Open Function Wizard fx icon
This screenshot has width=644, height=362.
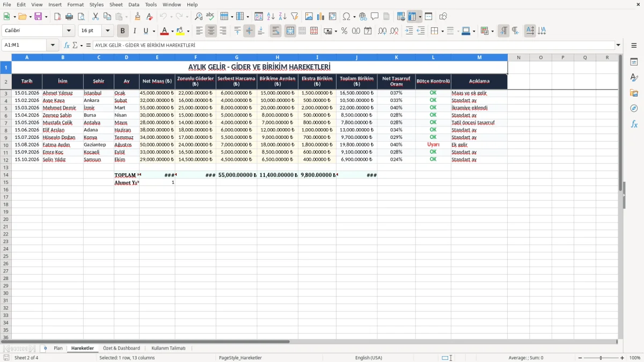[x=67, y=45]
